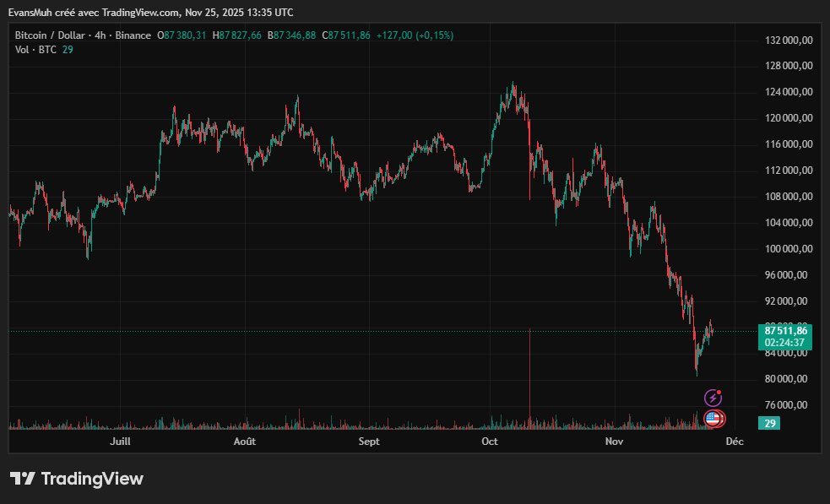This screenshot has height=504, width=830.
Task: Click the Vol · BTC indicator label
Action: tap(35, 50)
